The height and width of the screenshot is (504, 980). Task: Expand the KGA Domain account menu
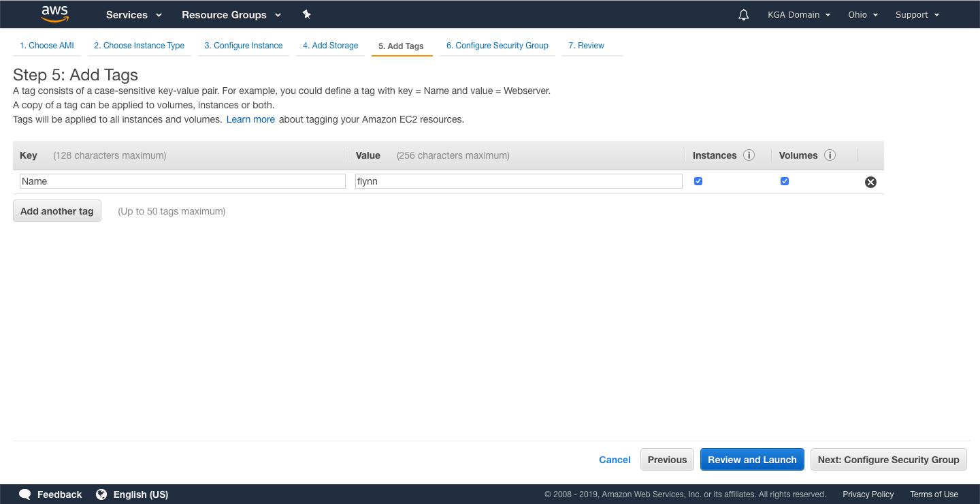(798, 14)
